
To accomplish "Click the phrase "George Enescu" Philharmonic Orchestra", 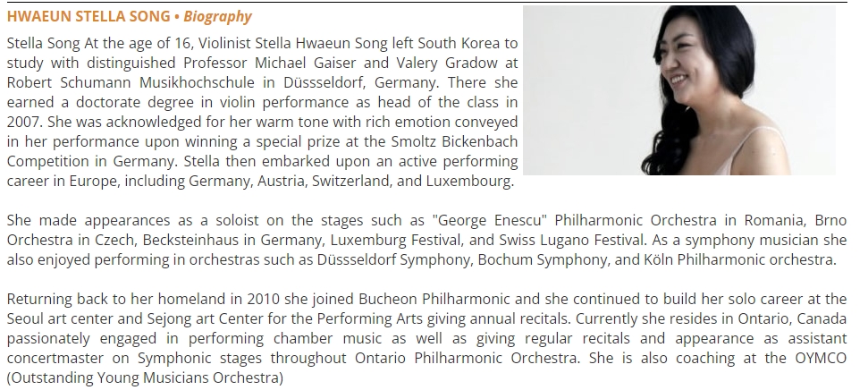I will click(574, 220).
